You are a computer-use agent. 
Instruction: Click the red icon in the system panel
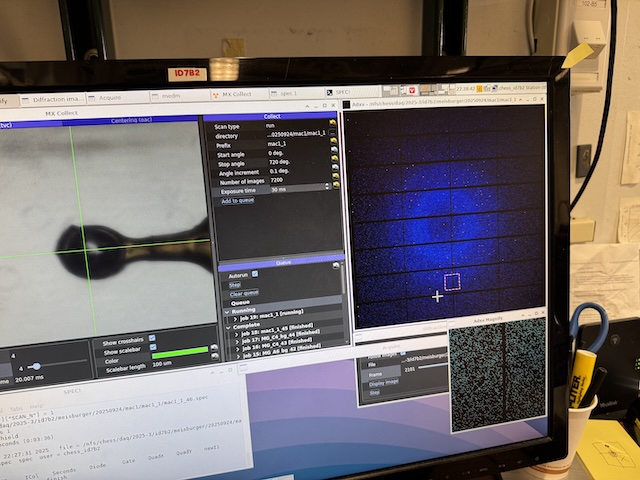click(x=412, y=90)
